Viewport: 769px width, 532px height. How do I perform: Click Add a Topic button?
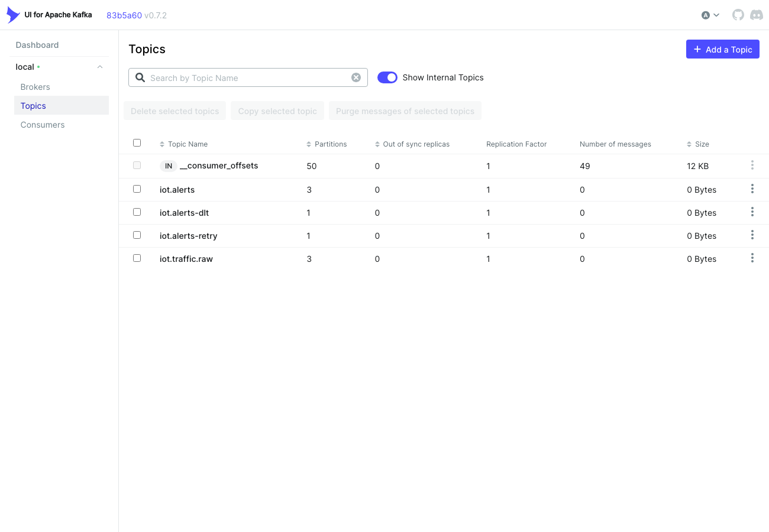(x=723, y=49)
